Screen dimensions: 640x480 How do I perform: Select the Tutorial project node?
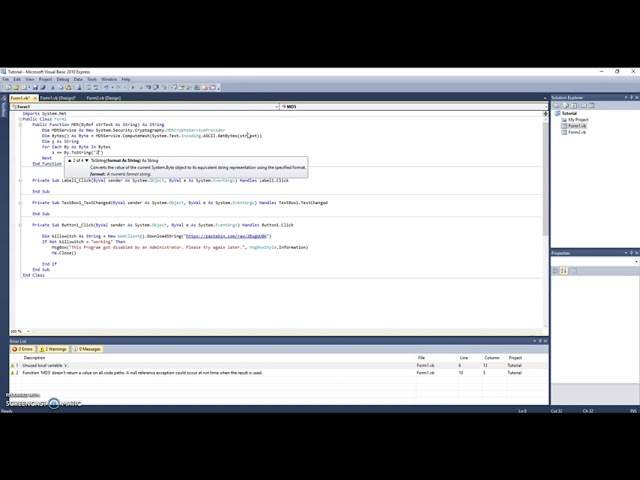point(569,113)
